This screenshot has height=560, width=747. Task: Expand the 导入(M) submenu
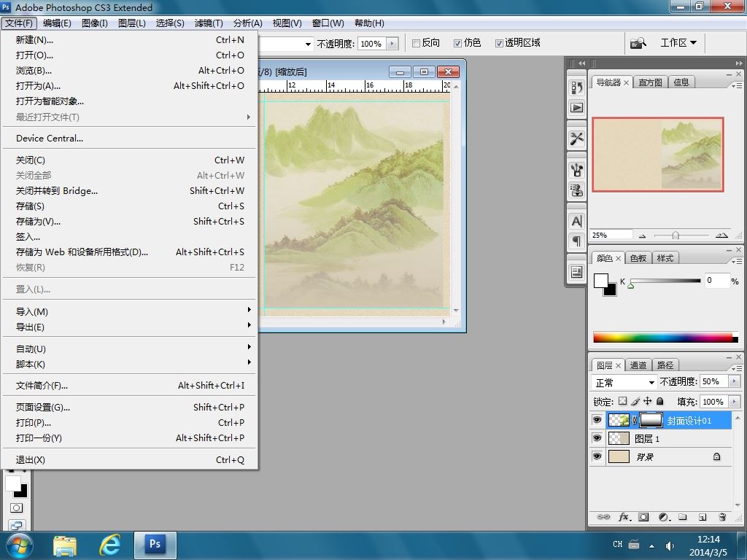tap(129, 311)
